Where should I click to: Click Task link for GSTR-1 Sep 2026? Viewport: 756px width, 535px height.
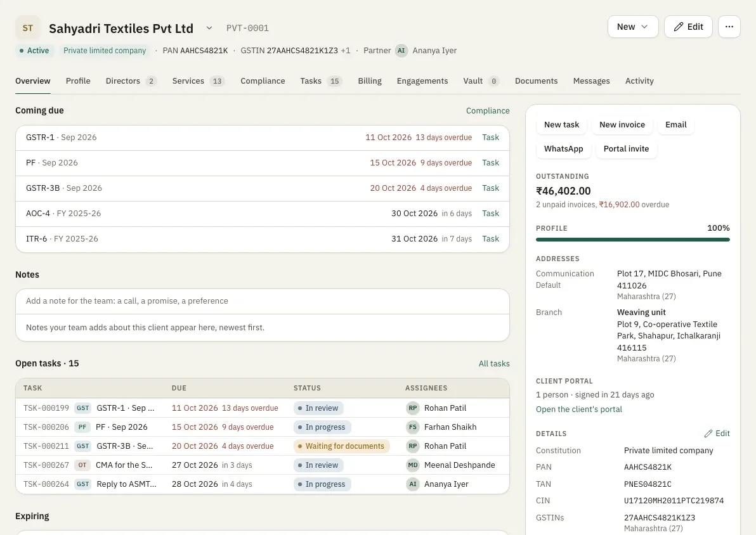coord(490,138)
